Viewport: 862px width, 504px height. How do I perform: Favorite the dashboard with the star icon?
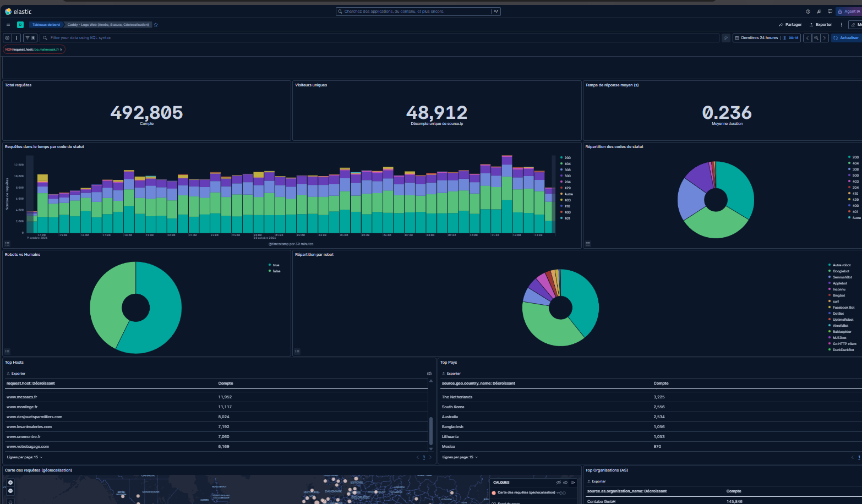(156, 25)
